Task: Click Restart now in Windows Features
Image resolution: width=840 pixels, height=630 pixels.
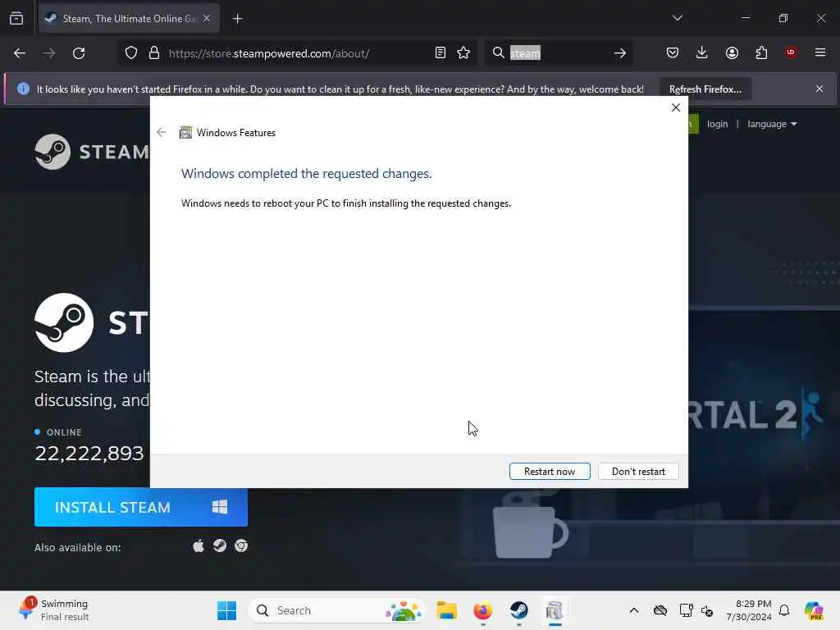Action: pos(549,472)
